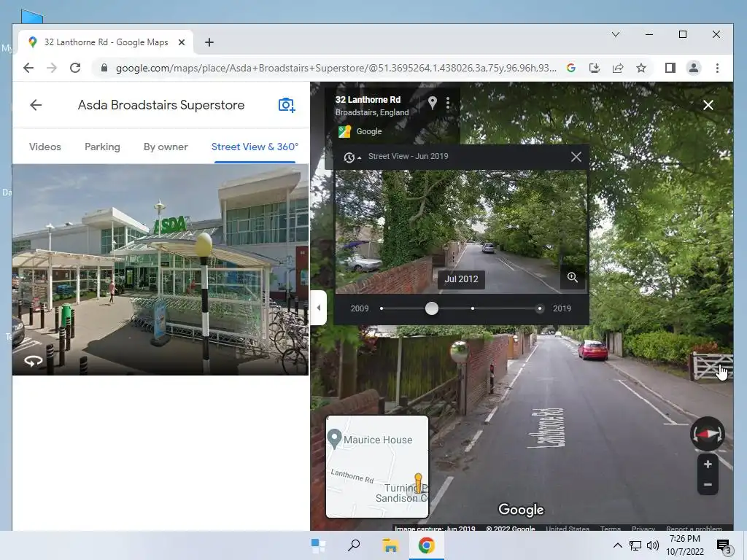Open the Parking photos tab

pyautogui.click(x=102, y=147)
